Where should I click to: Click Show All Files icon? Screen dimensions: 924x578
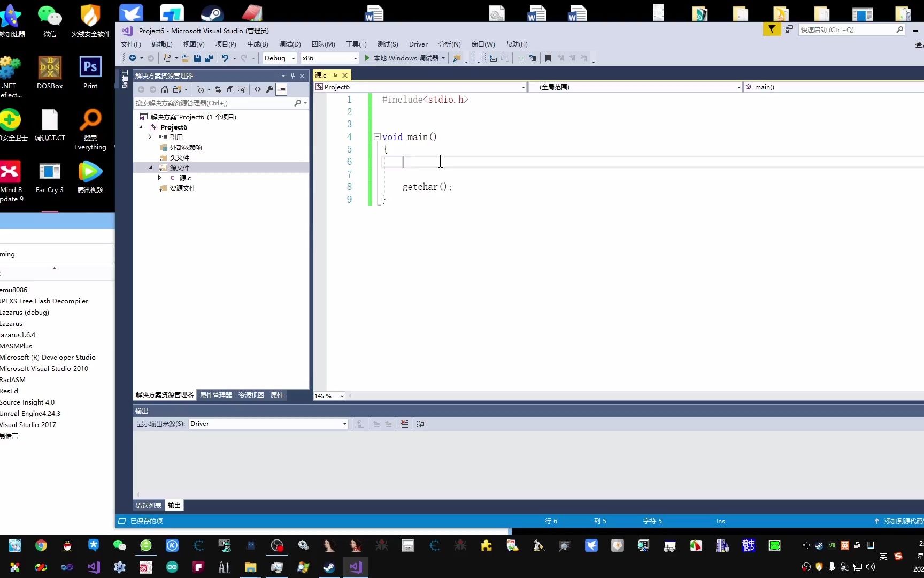point(242,89)
